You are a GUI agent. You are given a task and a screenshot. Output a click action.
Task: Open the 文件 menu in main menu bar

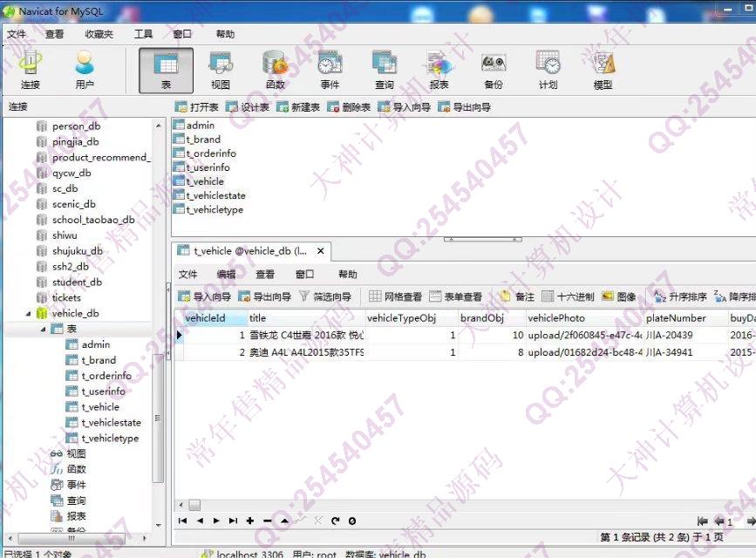(16, 34)
